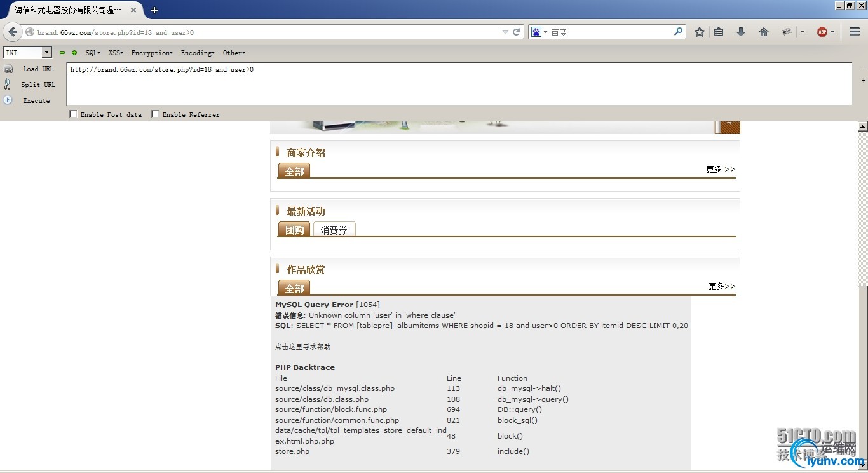Click the Adblock Plus ABP icon
This screenshot has width=868, height=473.
point(822,32)
